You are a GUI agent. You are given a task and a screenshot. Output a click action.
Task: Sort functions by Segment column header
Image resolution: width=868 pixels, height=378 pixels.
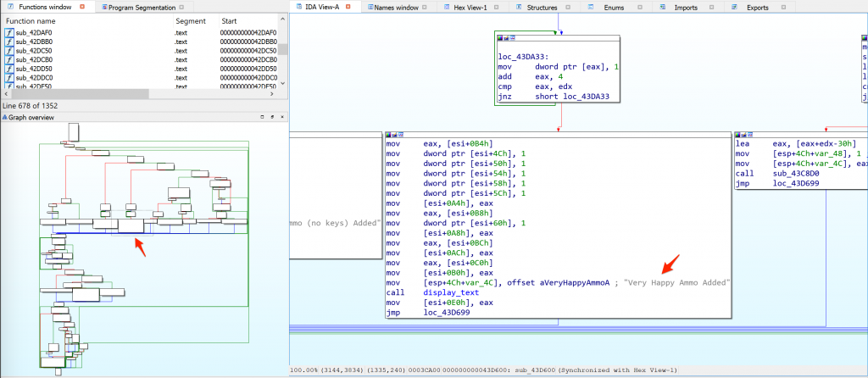pyautogui.click(x=191, y=20)
